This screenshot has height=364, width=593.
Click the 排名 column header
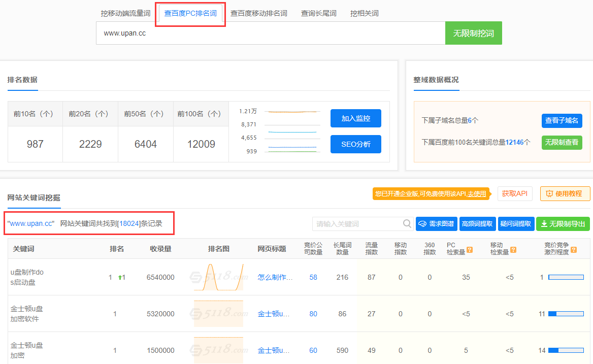tap(117, 249)
